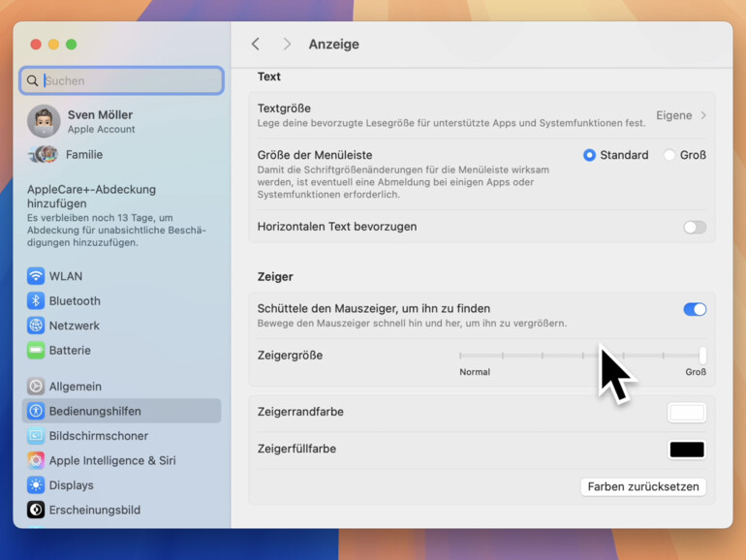Disable Schüttele den Mauszeiger toggle
The image size is (746, 560).
(x=694, y=309)
